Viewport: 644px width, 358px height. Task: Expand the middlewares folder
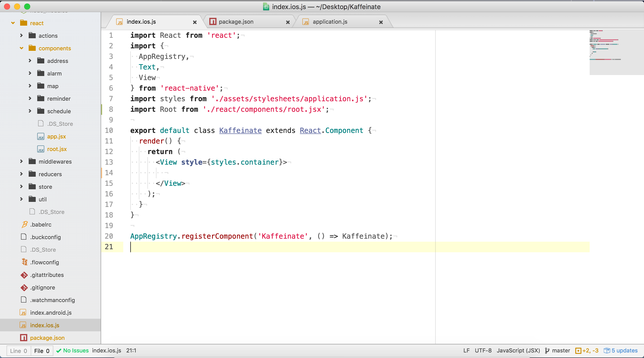(22, 161)
